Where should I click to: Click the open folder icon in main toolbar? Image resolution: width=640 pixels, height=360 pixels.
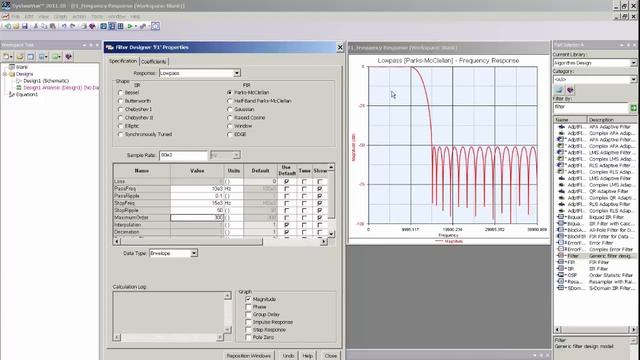[x=16, y=26]
